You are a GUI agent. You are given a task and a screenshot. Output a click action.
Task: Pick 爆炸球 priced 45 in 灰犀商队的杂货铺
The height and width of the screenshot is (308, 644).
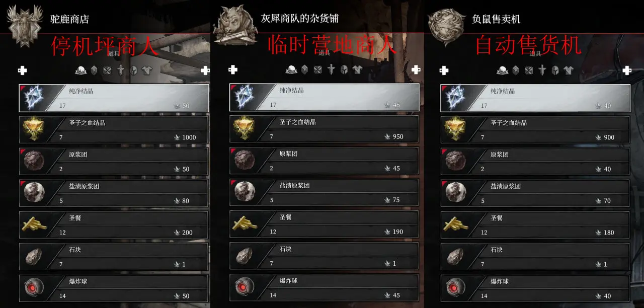(x=324, y=288)
